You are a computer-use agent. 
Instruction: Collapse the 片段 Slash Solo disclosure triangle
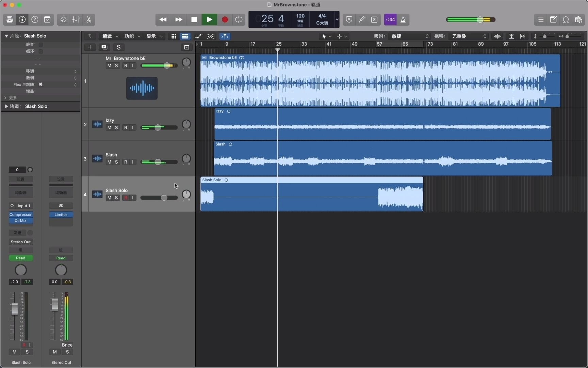(6, 36)
